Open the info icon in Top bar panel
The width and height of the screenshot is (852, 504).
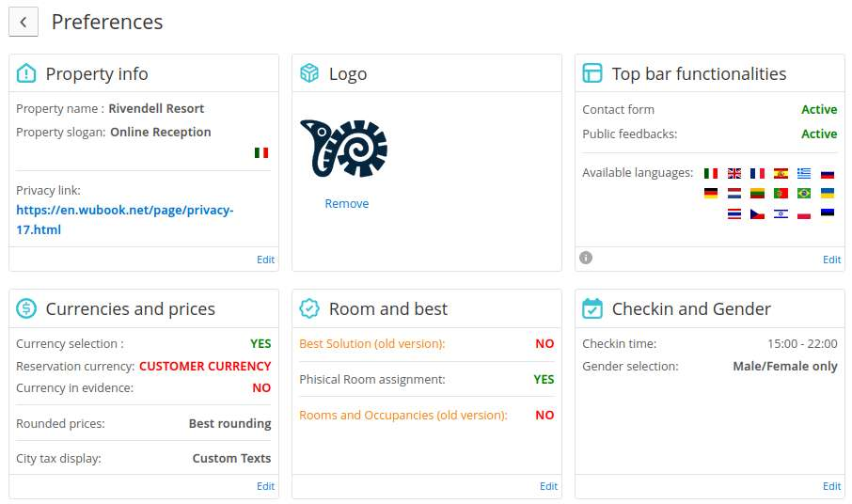[586, 258]
